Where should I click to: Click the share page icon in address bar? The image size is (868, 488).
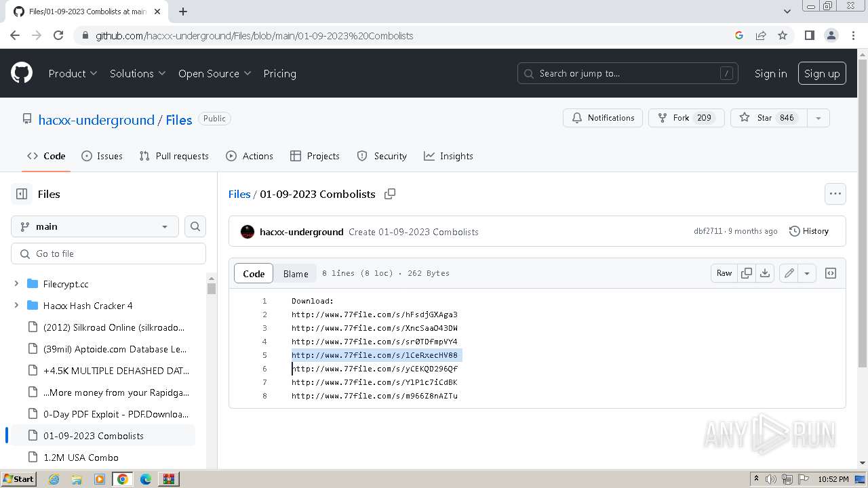coord(761,35)
